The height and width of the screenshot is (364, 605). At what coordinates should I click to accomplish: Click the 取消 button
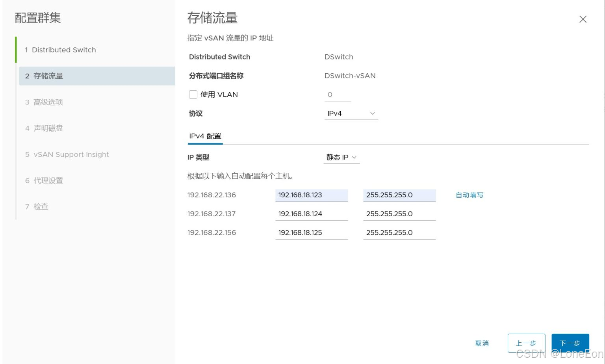(x=482, y=344)
